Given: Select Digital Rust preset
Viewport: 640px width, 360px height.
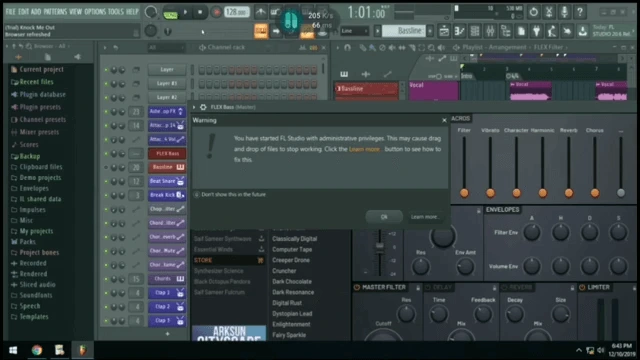Looking at the screenshot, I should point(287,303).
